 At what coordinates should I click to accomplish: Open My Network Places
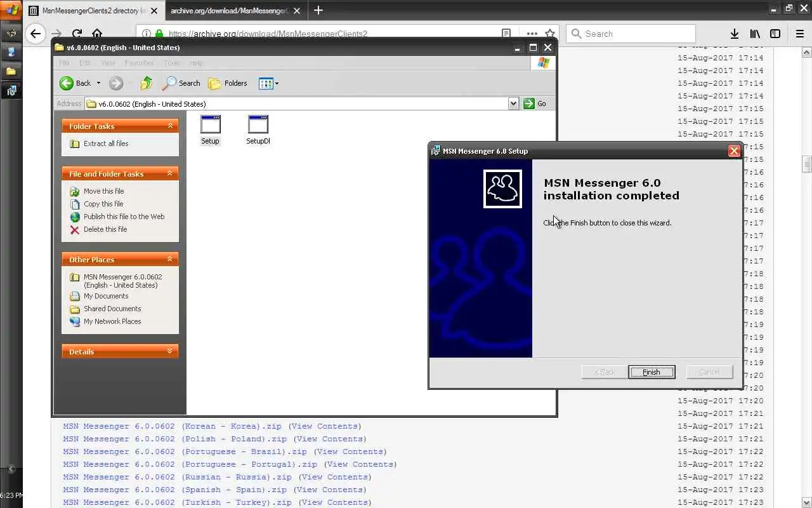point(105,321)
